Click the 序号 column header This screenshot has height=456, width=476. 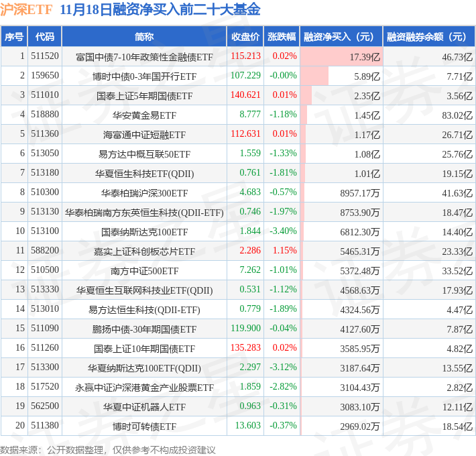(14, 37)
